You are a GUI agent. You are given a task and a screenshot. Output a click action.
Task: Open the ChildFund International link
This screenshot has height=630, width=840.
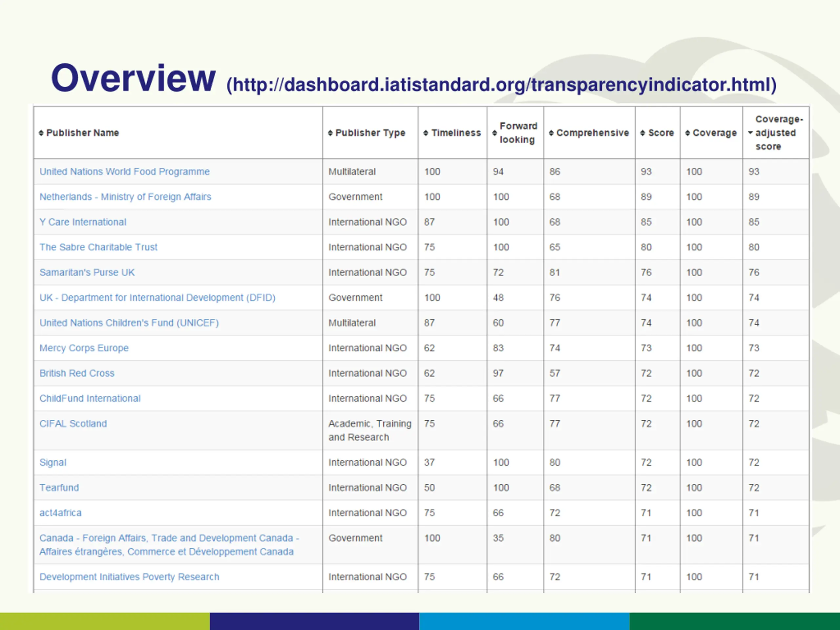click(90, 398)
